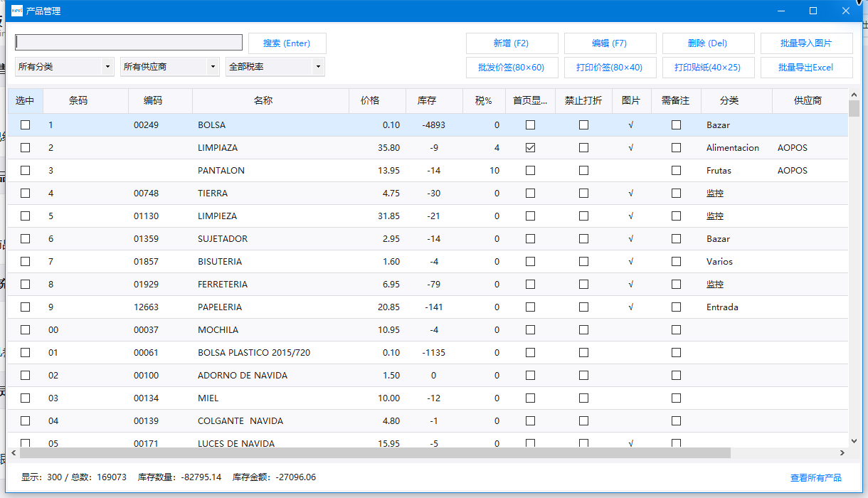The height and width of the screenshot is (498, 868).
Task: Click 批量导出Excel button
Action: pyautogui.click(x=806, y=68)
